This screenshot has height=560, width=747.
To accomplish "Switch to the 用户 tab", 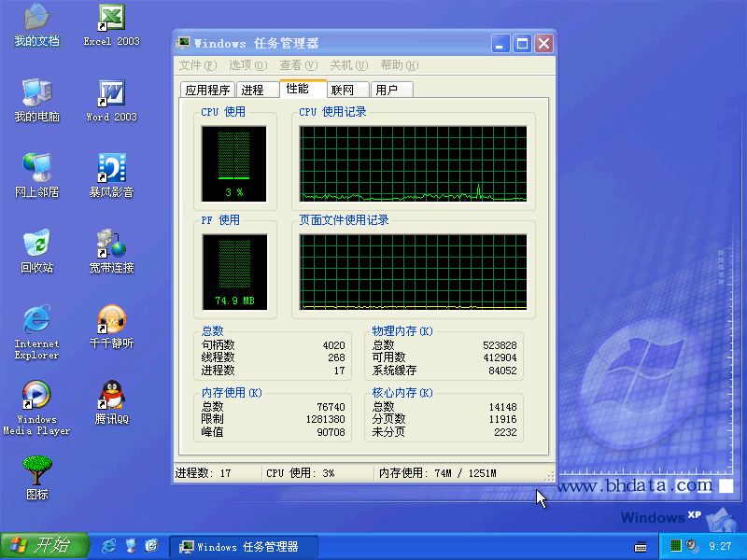I will click(x=391, y=90).
